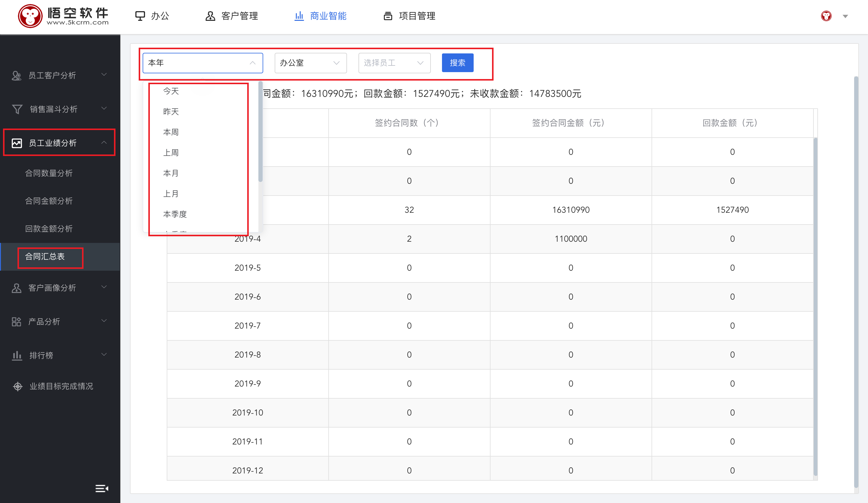Screen dimensions: 868x503
Task: Click the 员工客户分析 sidebar icon
Action: (17, 75)
